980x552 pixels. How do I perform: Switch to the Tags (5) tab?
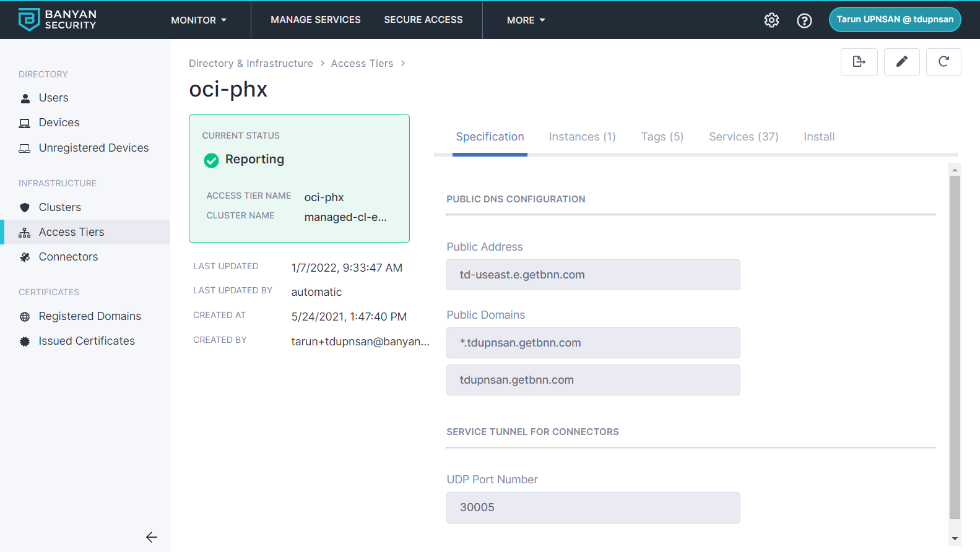coord(662,137)
